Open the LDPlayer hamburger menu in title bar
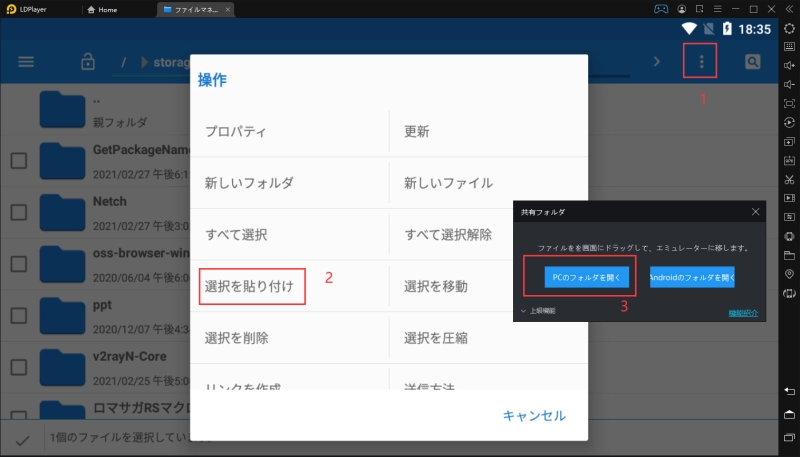This screenshot has height=457, width=800. click(717, 9)
